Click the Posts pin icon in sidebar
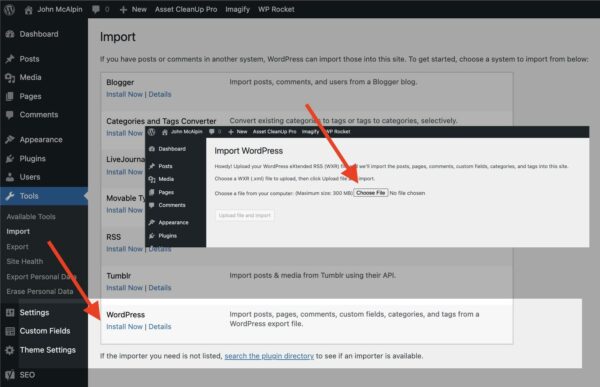Screen dimensions: 600x387 pyautogui.click(x=10, y=59)
